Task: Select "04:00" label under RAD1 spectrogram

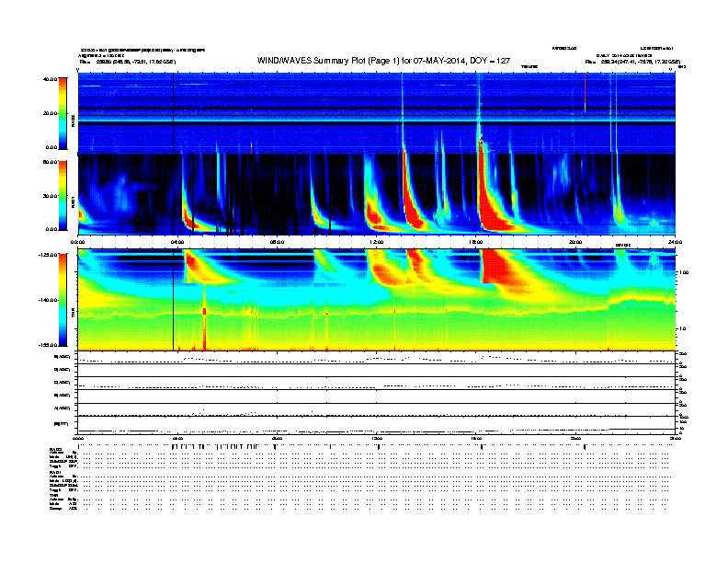Action: [x=177, y=242]
